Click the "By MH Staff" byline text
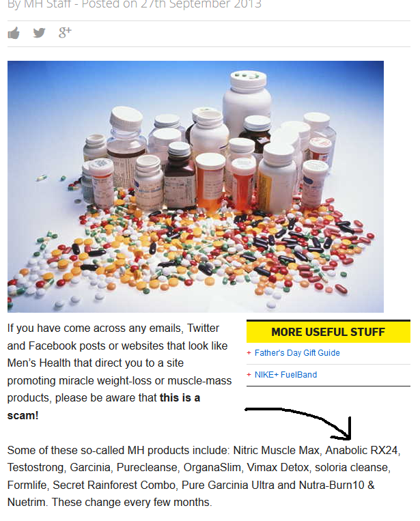This screenshot has height=521, width=420. tap(39, 4)
